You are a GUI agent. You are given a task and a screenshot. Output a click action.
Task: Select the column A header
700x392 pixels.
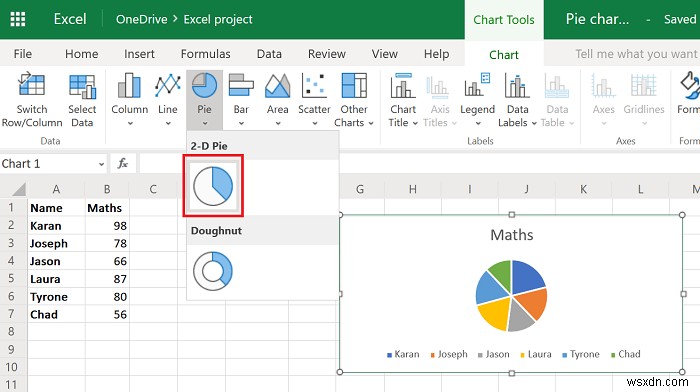56,189
